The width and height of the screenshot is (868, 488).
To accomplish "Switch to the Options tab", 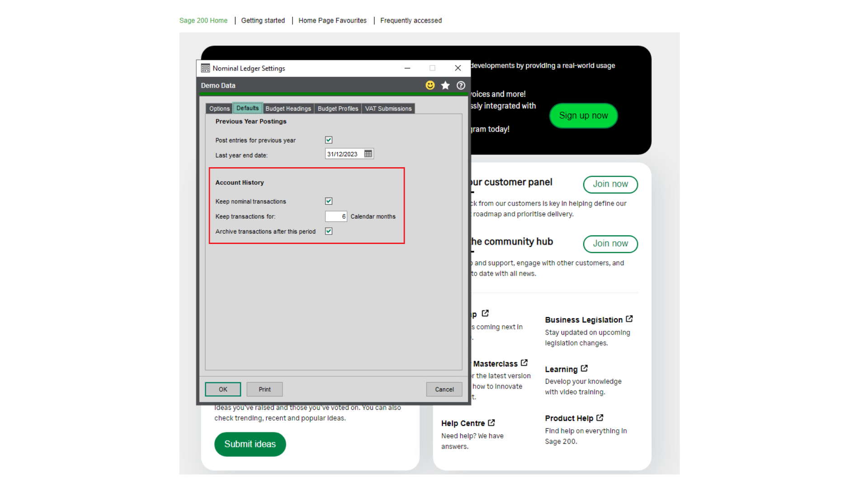I will coord(219,108).
